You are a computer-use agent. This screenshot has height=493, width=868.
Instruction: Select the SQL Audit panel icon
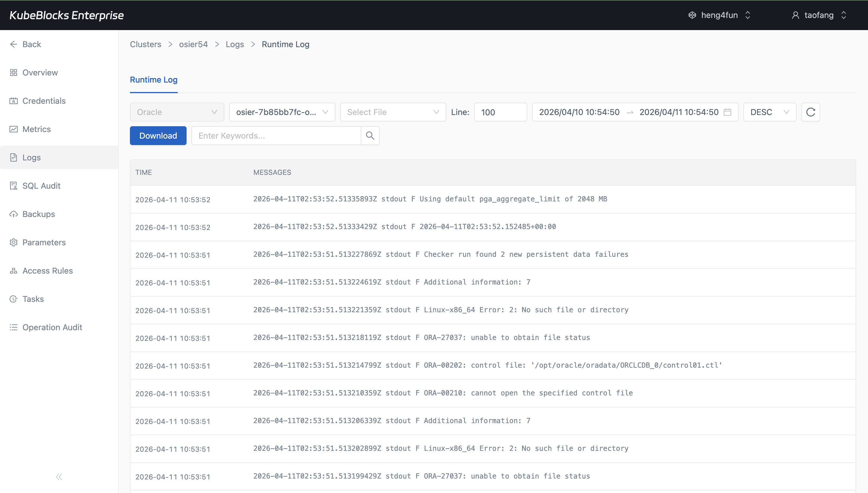14,185
